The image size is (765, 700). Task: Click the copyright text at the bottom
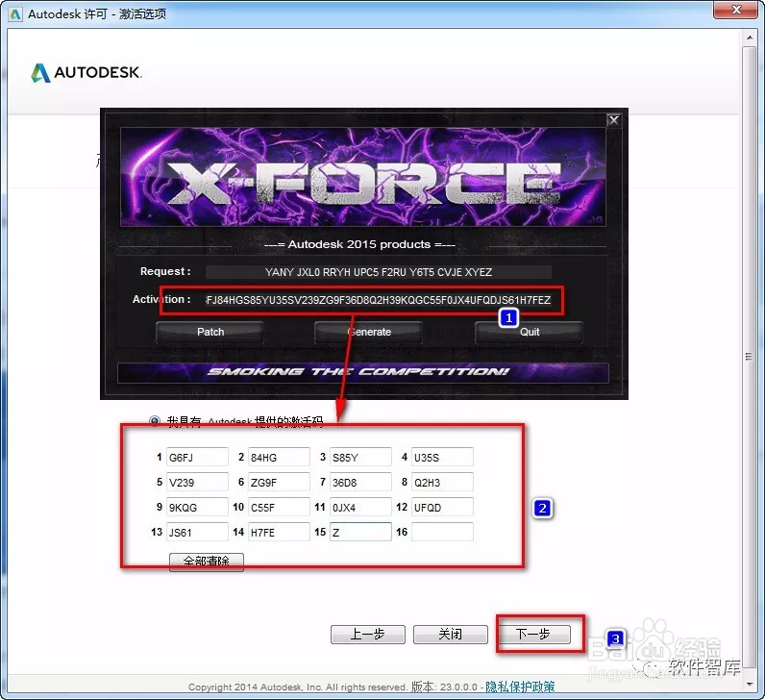[x=298, y=687]
